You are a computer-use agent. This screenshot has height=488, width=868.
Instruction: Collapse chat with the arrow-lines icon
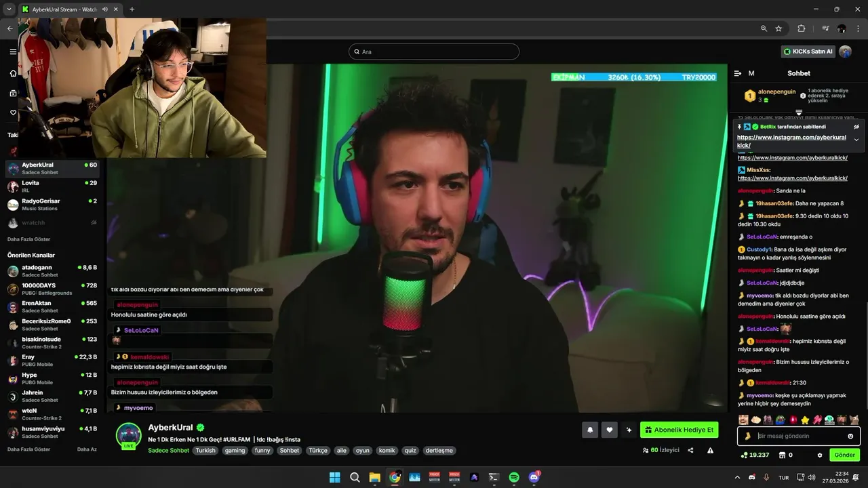pyautogui.click(x=738, y=73)
